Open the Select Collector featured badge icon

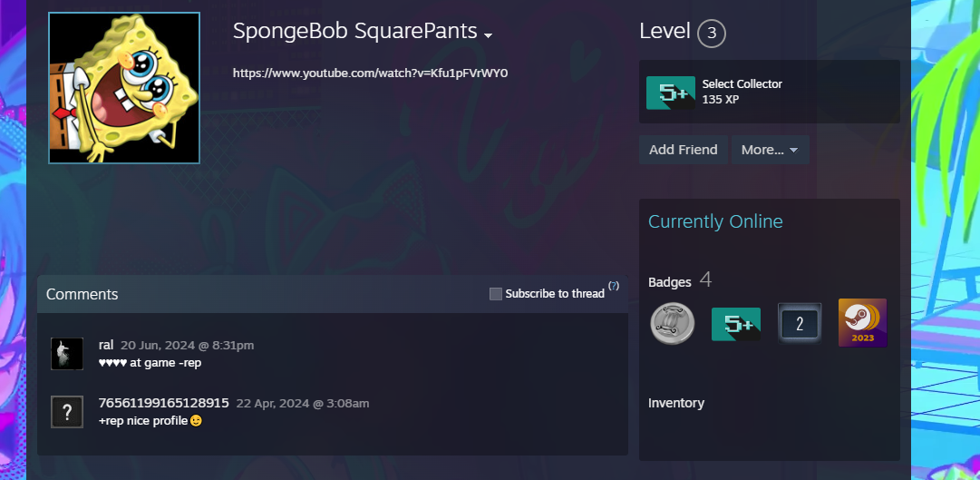[x=671, y=93]
